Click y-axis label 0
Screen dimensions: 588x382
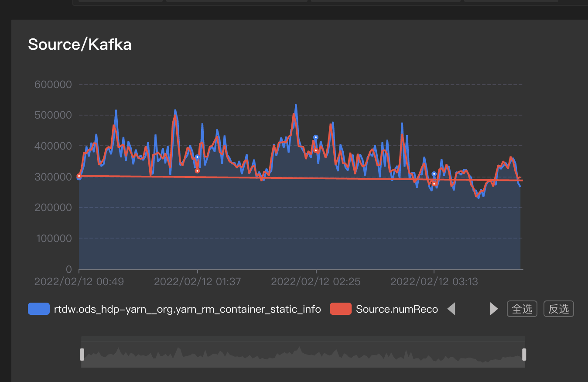(x=68, y=269)
